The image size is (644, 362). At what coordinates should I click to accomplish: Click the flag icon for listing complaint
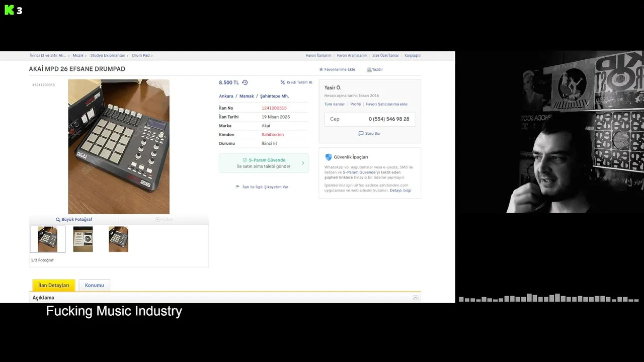coord(237,187)
